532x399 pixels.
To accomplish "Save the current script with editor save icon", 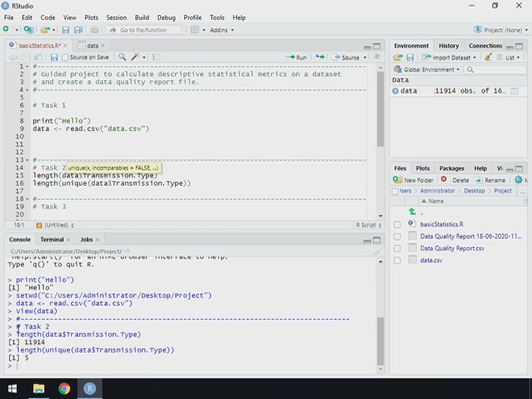I will (x=54, y=57).
